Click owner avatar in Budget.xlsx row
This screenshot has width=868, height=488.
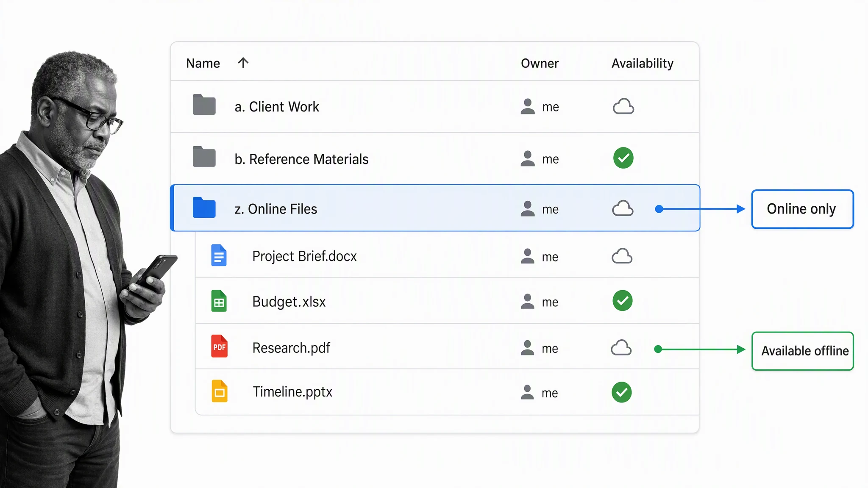pos(527,301)
